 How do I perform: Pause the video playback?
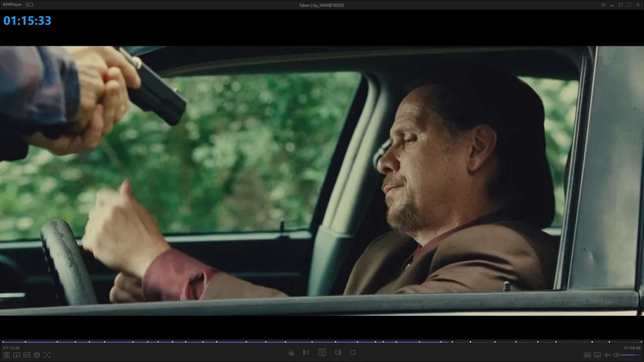tap(322, 352)
